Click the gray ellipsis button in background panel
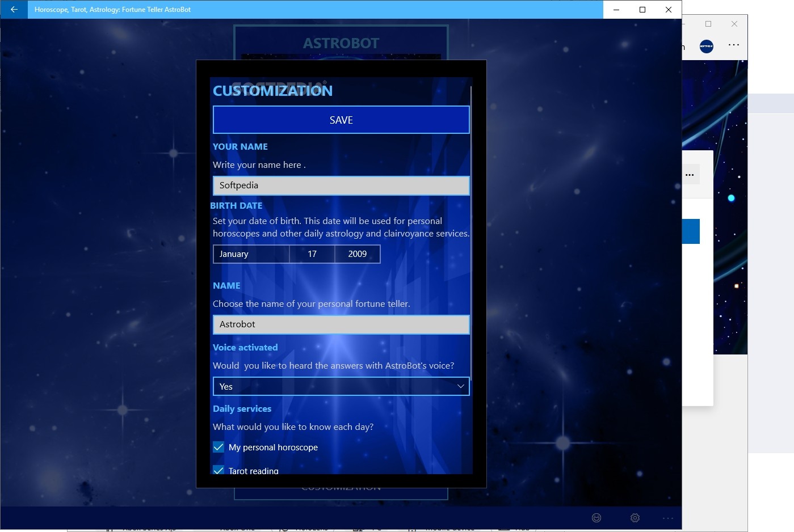 pos(690,175)
